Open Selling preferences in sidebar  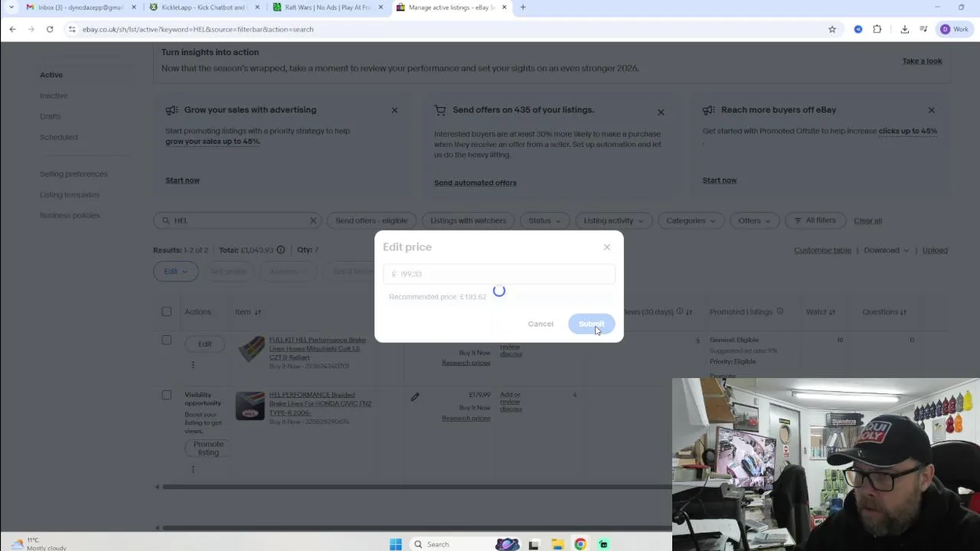tap(73, 174)
